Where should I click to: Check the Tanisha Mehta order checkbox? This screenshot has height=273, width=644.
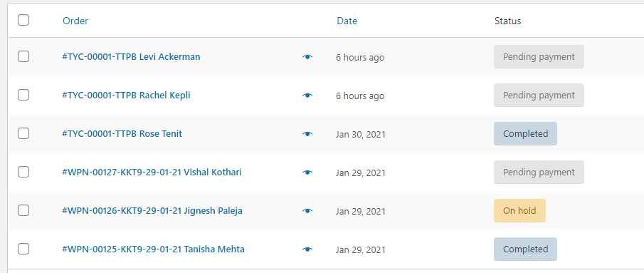point(23,249)
